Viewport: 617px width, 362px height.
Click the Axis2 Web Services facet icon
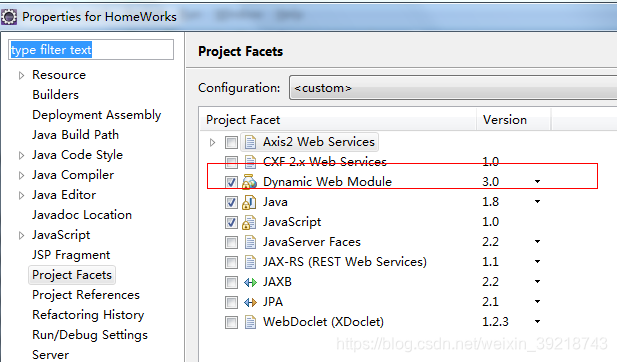(250, 142)
